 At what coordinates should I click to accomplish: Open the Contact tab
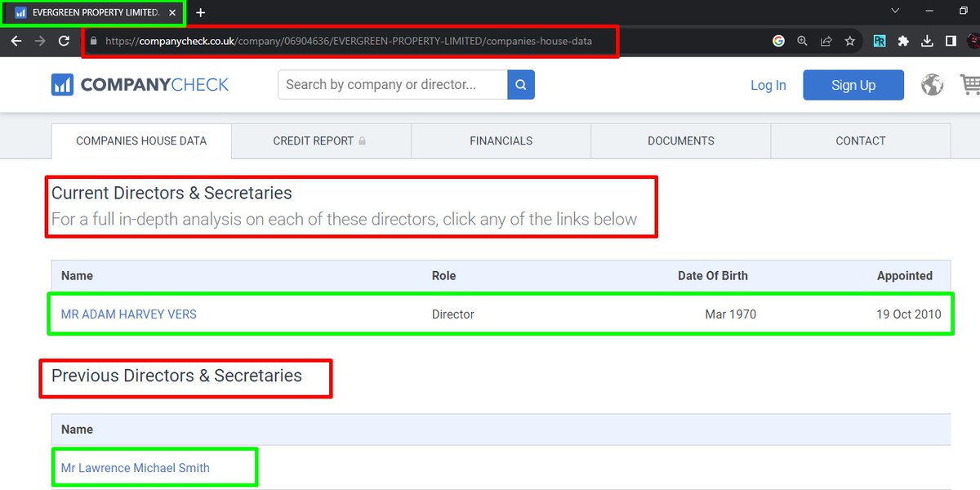(861, 141)
